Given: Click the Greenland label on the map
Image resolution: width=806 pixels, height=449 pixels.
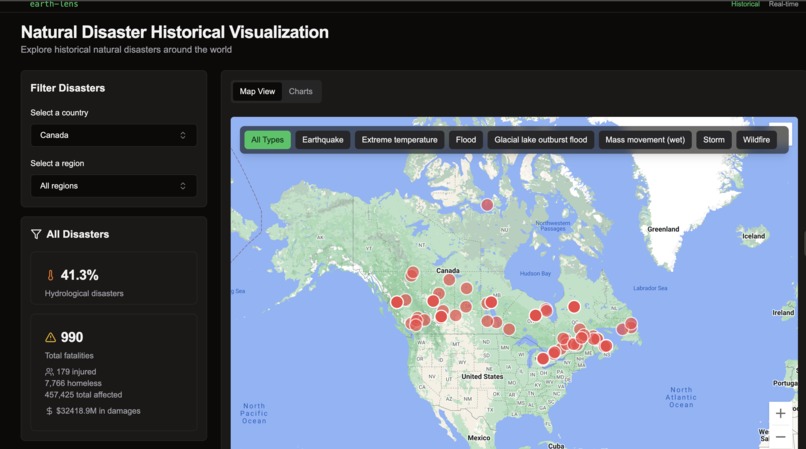Looking at the screenshot, I should (663, 229).
